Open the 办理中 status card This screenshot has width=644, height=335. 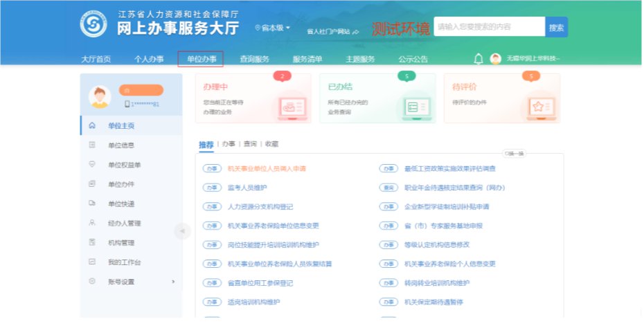pyautogui.click(x=253, y=98)
